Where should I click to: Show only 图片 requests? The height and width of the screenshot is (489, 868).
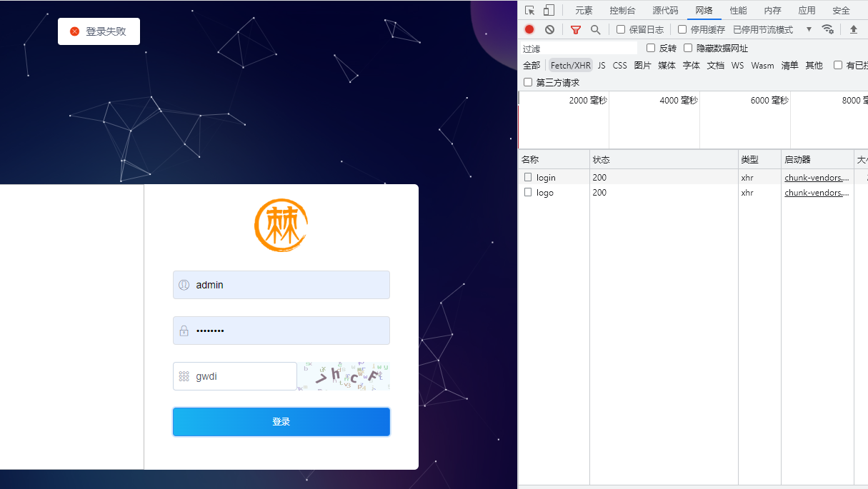point(642,65)
